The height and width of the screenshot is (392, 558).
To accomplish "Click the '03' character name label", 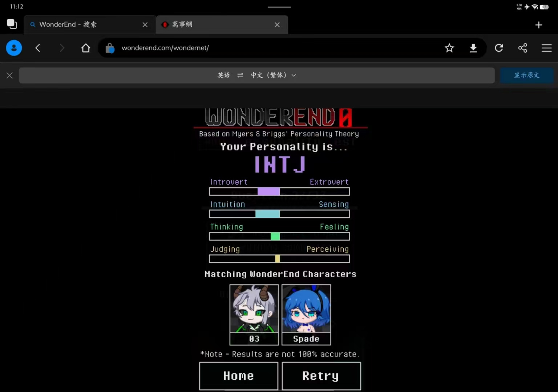I will point(254,339).
